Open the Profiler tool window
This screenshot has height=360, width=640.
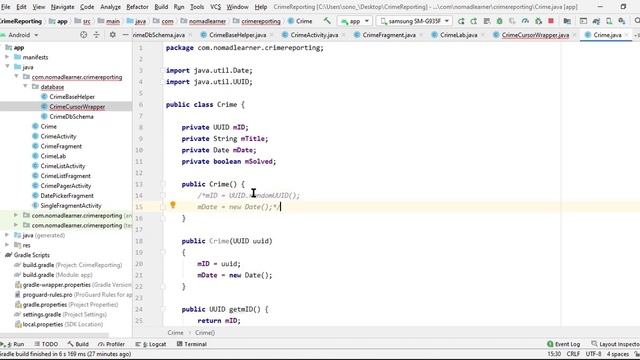click(111, 344)
